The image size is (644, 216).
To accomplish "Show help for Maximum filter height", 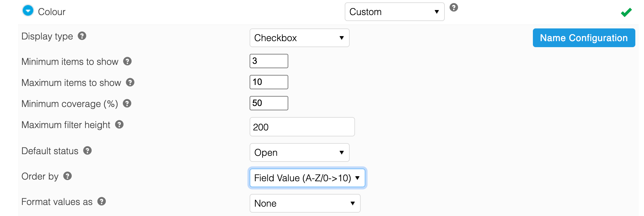I will click(119, 124).
